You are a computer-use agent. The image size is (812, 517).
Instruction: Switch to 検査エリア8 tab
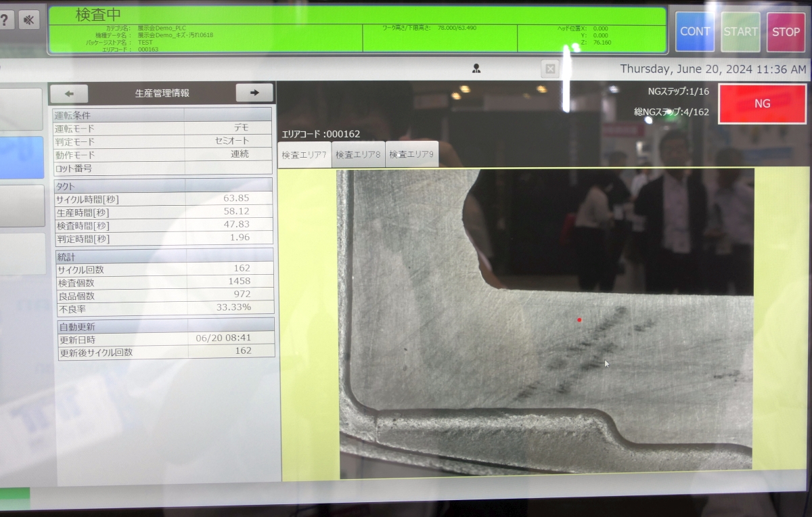358,154
